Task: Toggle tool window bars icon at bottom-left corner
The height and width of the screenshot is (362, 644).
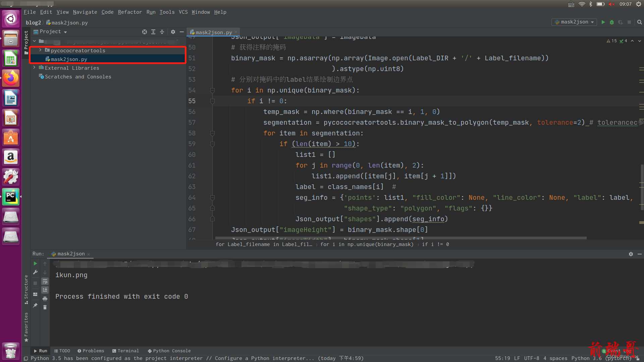Action: 26,359
